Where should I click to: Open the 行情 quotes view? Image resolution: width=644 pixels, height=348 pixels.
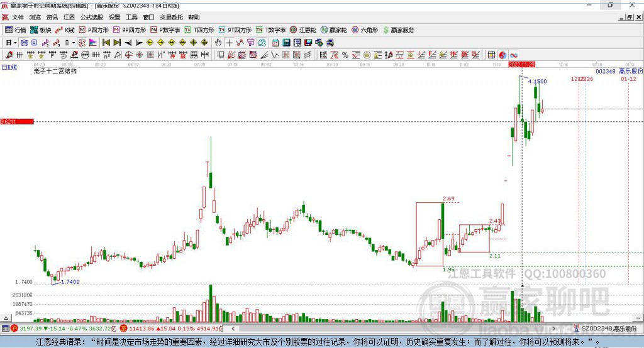pyautogui.click(x=16, y=30)
